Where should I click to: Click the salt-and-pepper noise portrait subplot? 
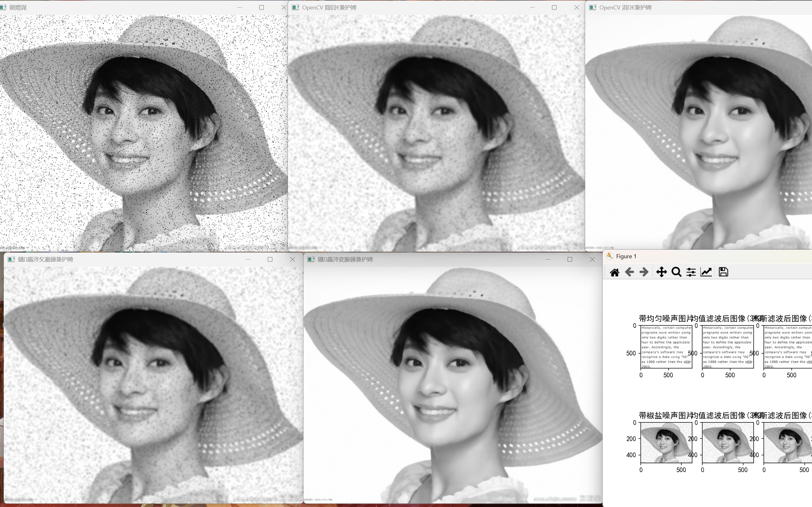click(x=666, y=443)
